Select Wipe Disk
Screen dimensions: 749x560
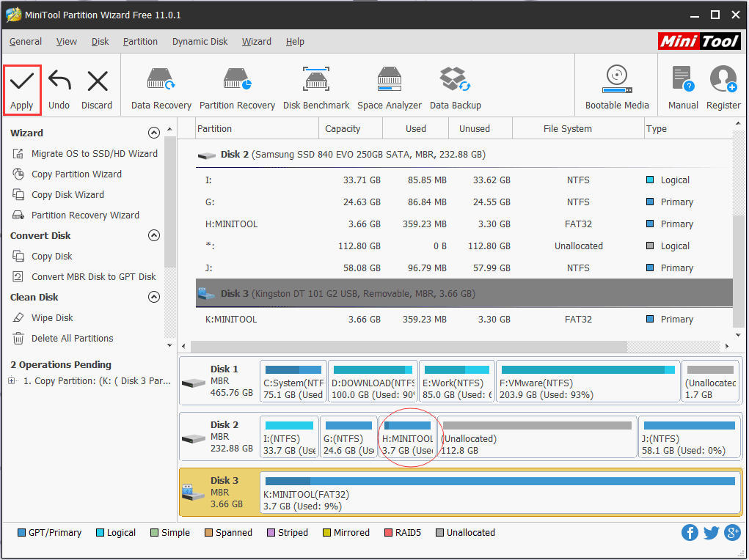point(43,318)
